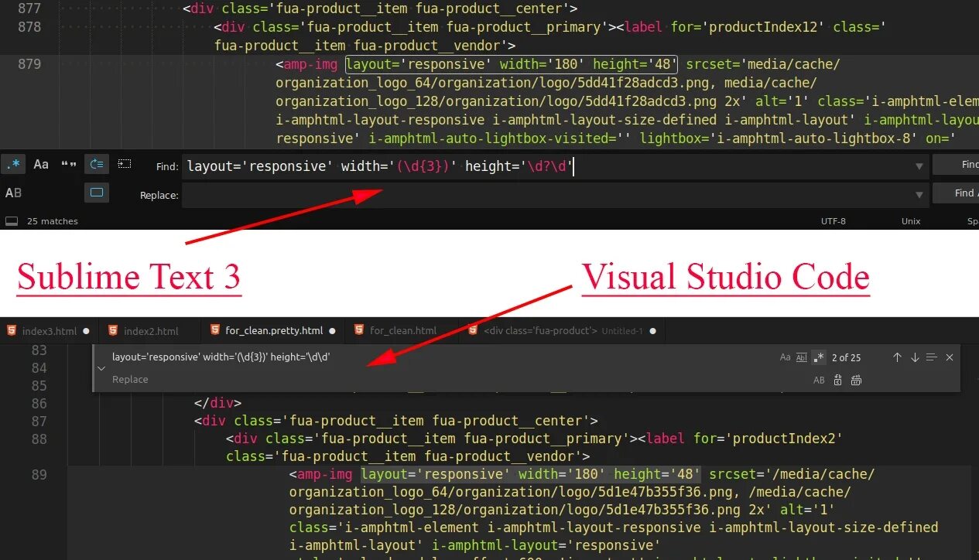Click the Sublime Find button
Image resolution: width=979 pixels, height=560 pixels.
(956, 164)
